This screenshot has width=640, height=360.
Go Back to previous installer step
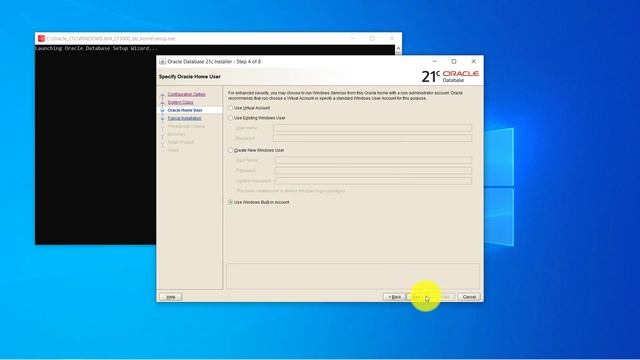[394, 297]
